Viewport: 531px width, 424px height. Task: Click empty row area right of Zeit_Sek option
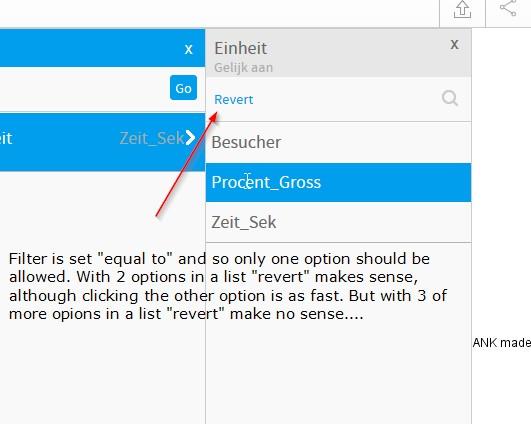coord(374,222)
